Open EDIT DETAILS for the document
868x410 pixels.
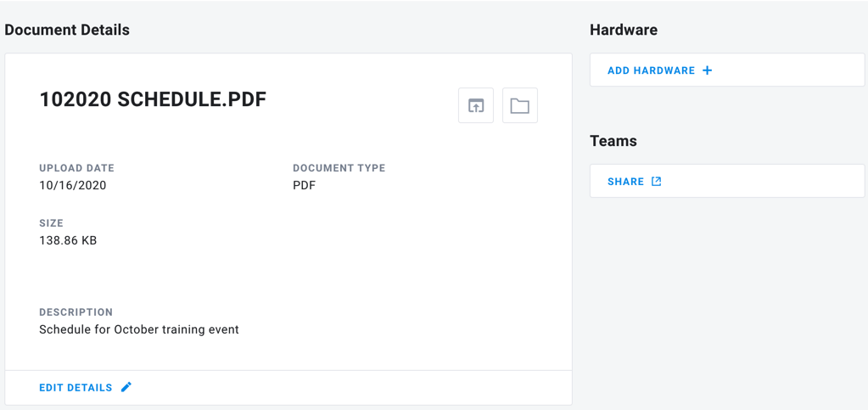click(x=76, y=387)
